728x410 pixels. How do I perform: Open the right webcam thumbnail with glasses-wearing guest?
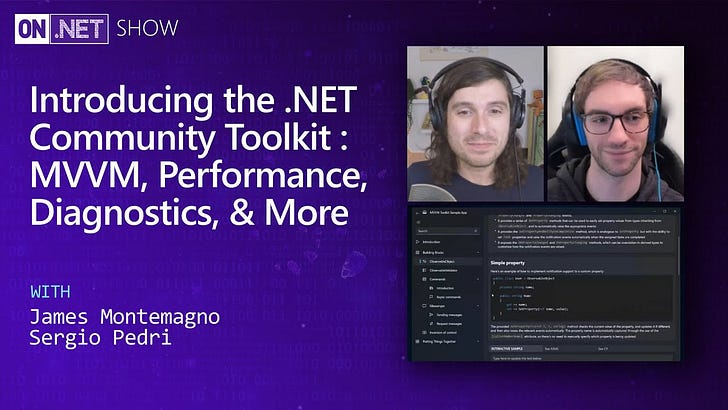pos(616,124)
